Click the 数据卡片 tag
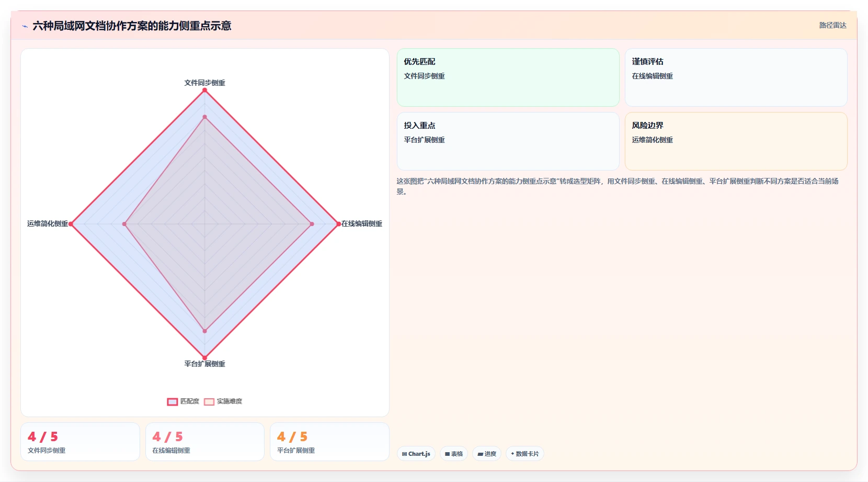The image size is (868, 482). click(525, 454)
